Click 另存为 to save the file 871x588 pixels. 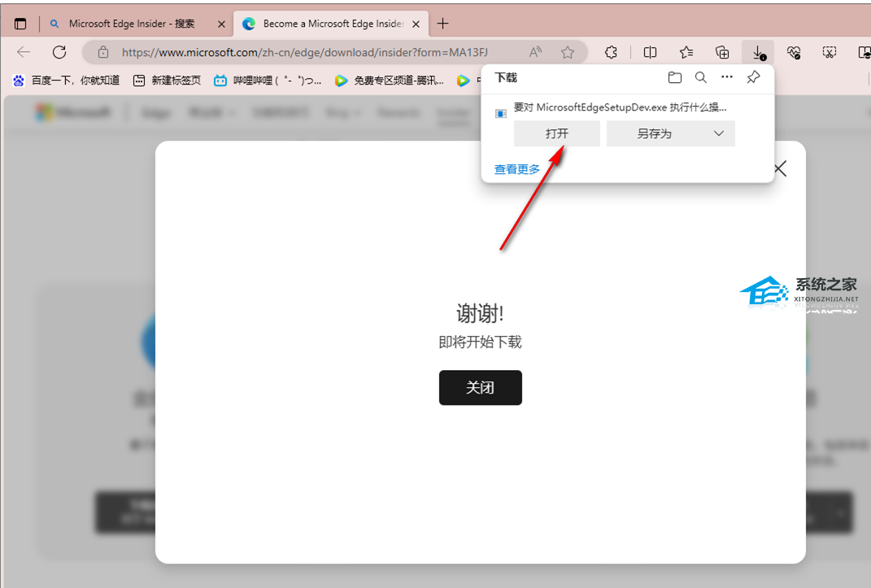(x=655, y=134)
